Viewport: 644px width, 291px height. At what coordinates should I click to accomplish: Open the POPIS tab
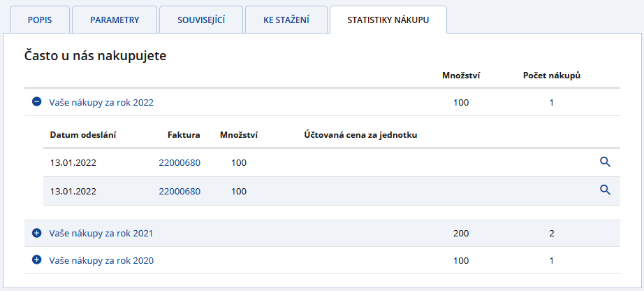tap(39, 20)
